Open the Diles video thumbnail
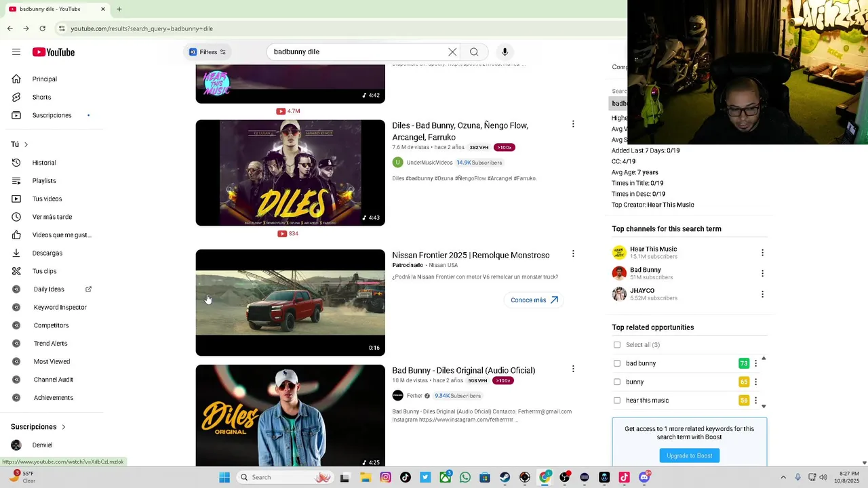 pyautogui.click(x=290, y=173)
